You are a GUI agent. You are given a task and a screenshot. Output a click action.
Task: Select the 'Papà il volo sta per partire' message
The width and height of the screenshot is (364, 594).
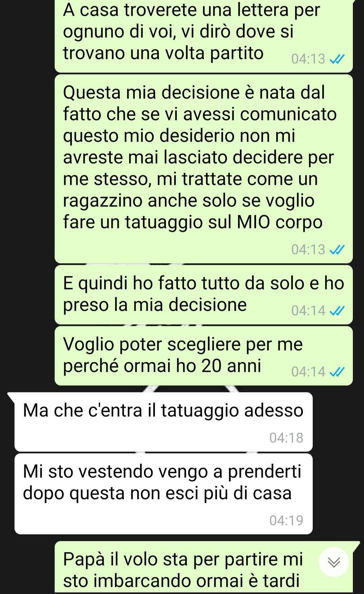[203, 567]
